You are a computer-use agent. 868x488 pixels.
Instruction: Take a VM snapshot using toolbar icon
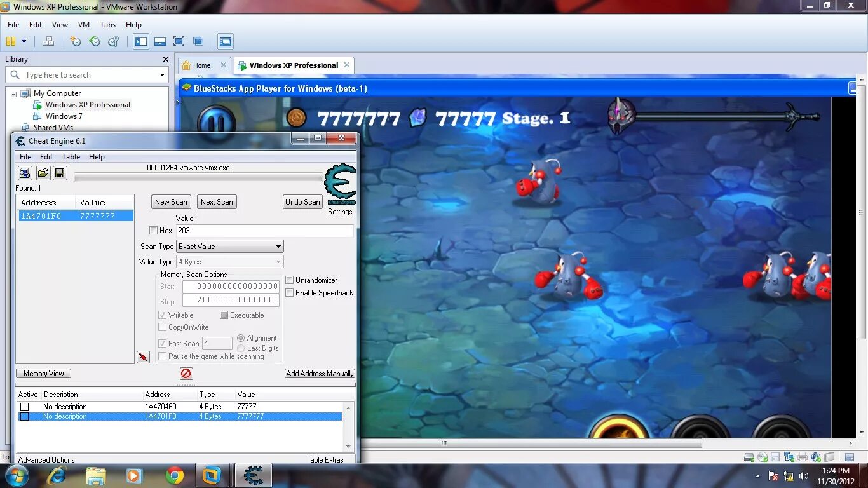pyautogui.click(x=76, y=41)
